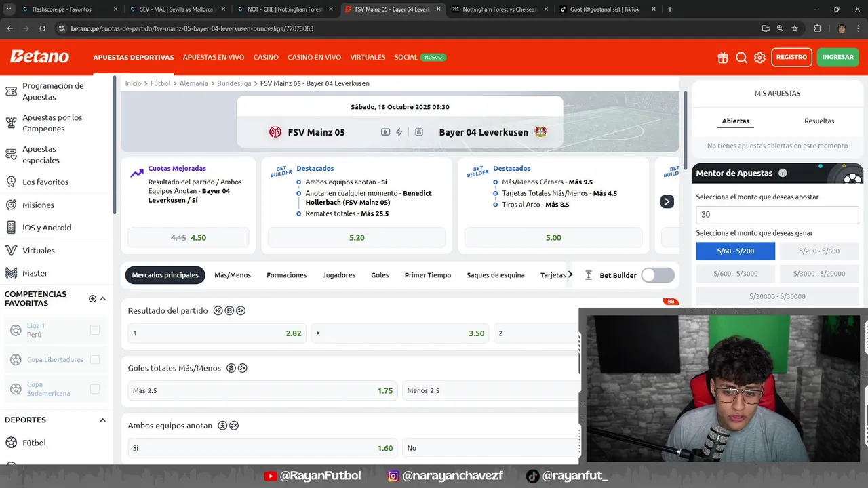Bet on Mainz win at 2.82

[x=217, y=333]
